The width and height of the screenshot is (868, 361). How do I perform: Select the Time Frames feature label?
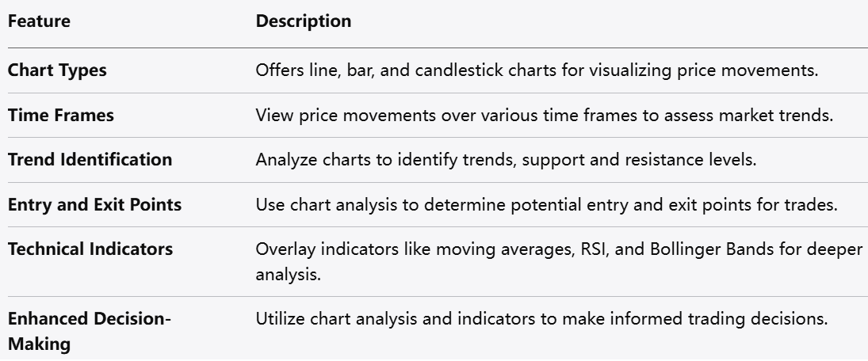[x=61, y=115]
